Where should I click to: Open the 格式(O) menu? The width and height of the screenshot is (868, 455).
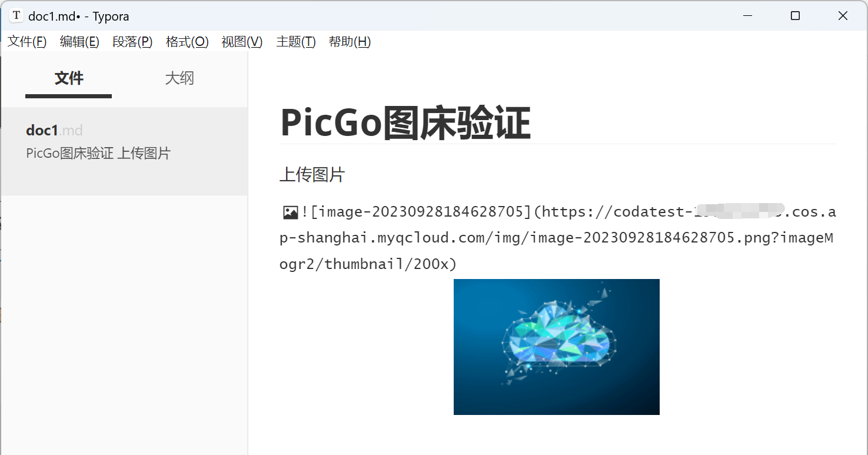click(187, 42)
